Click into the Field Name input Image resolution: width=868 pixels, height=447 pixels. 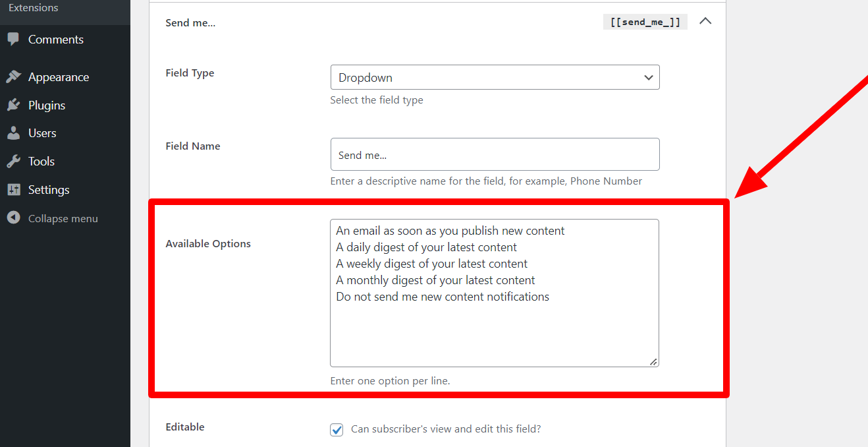coord(494,155)
